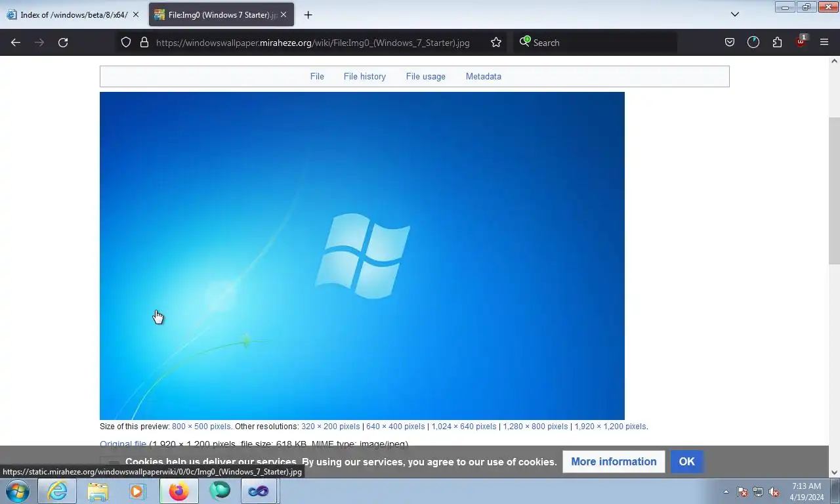Open the clock showing 7:13 AM
The height and width of the screenshot is (504, 840).
pyautogui.click(x=807, y=492)
